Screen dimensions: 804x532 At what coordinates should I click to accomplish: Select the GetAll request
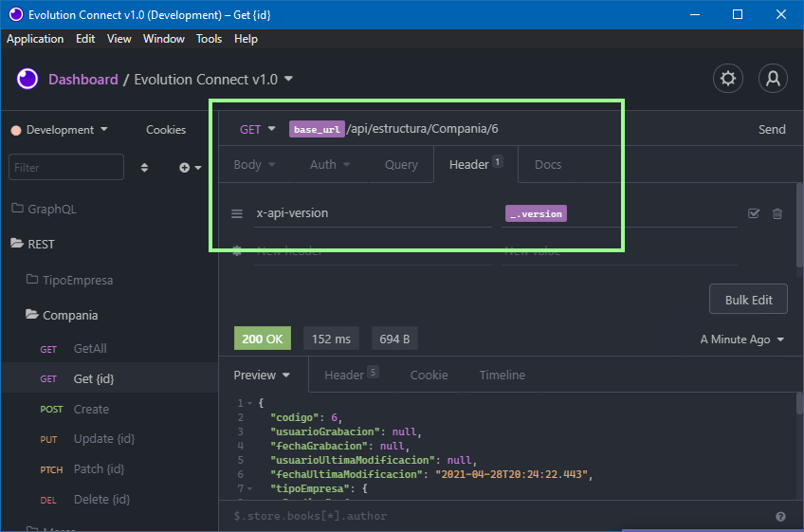(109, 349)
